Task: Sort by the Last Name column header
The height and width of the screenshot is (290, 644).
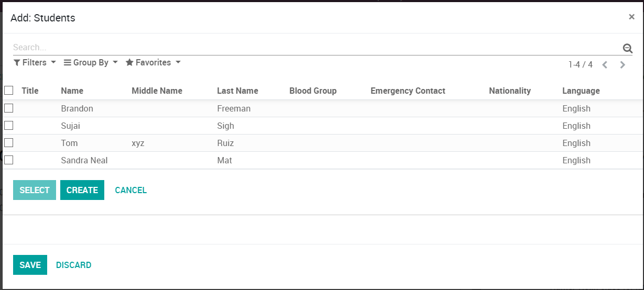Action: pyautogui.click(x=237, y=91)
